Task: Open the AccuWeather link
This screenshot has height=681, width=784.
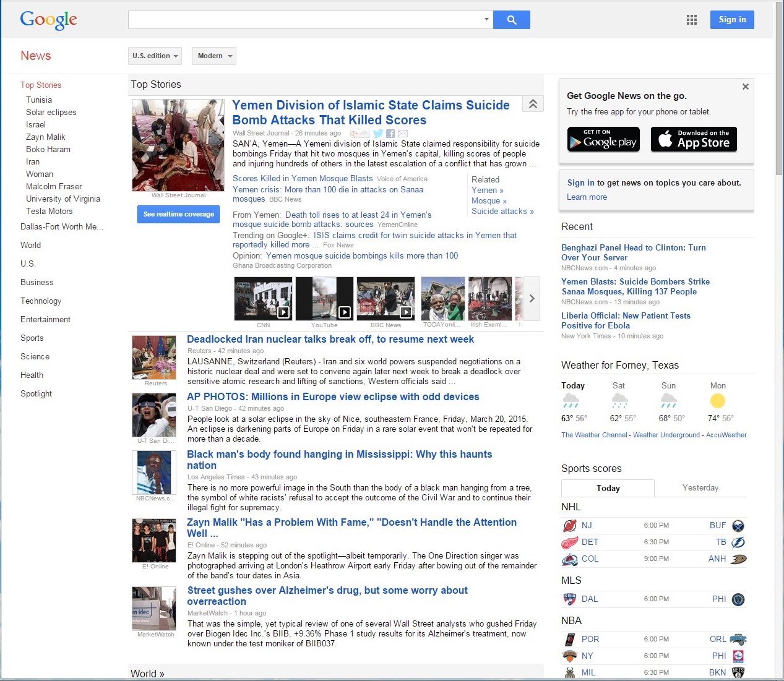Action: point(726,435)
